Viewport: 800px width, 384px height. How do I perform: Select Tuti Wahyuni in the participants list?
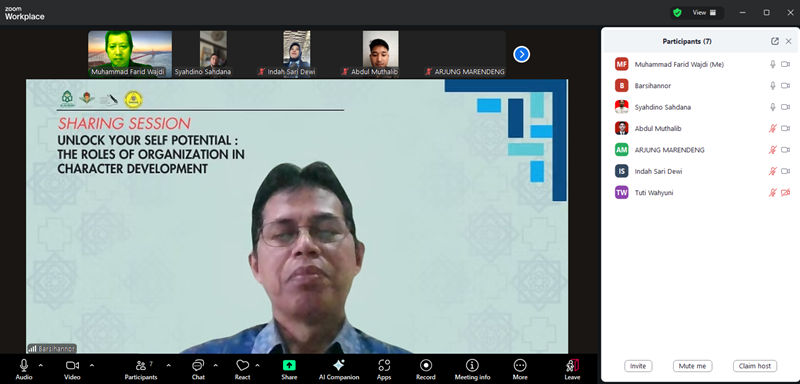[701, 193]
